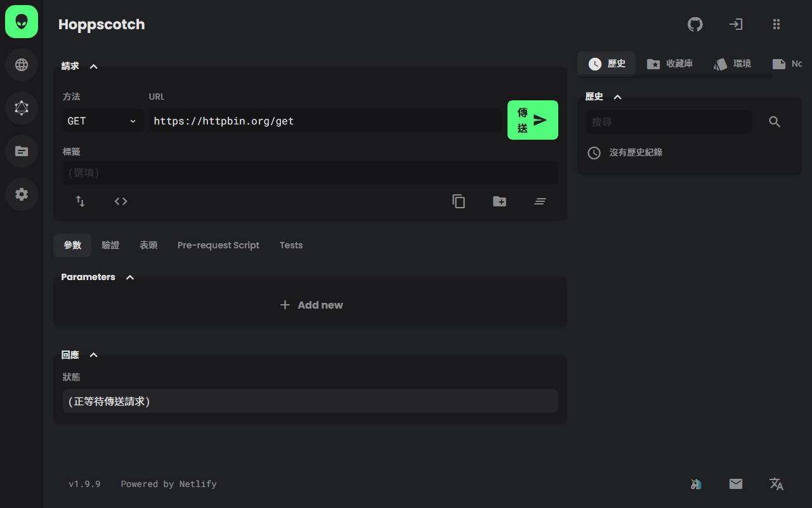Clear request with the clear-all lines icon

(540, 201)
